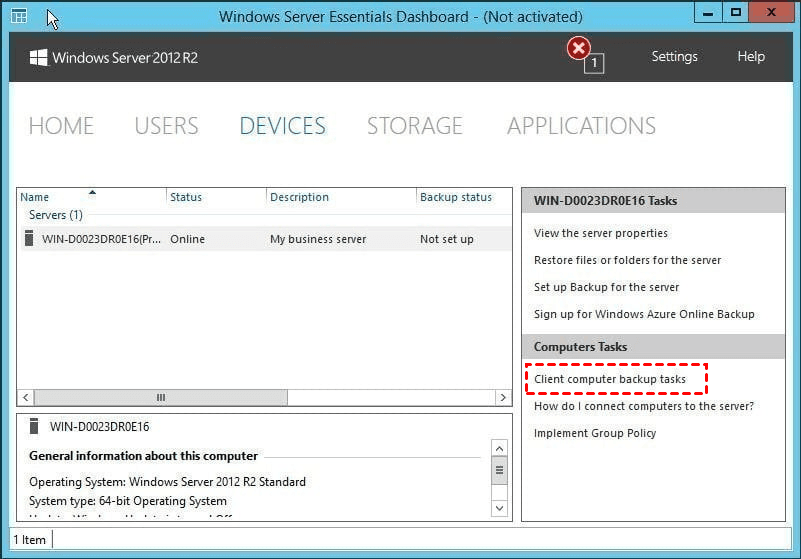Open the APPLICATIONS tab
This screenshot has height=559, width=801.
(581, 126)
